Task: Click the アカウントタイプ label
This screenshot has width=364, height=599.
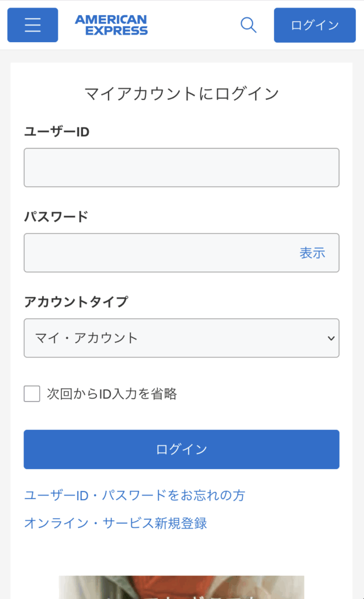Action: pyautogui.click(x=76, y=302)
